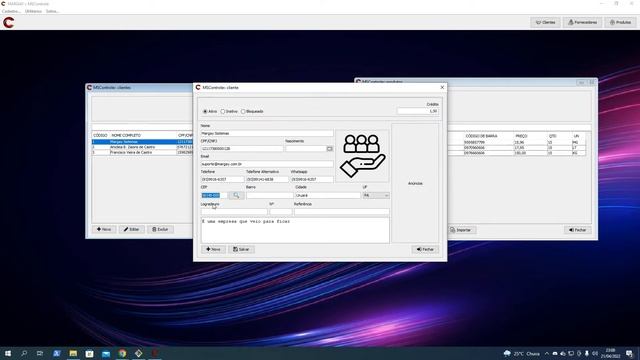This screenshot has height=360, width=640.
Task: Open the Utilitários menu
Action: pos(33,11)
